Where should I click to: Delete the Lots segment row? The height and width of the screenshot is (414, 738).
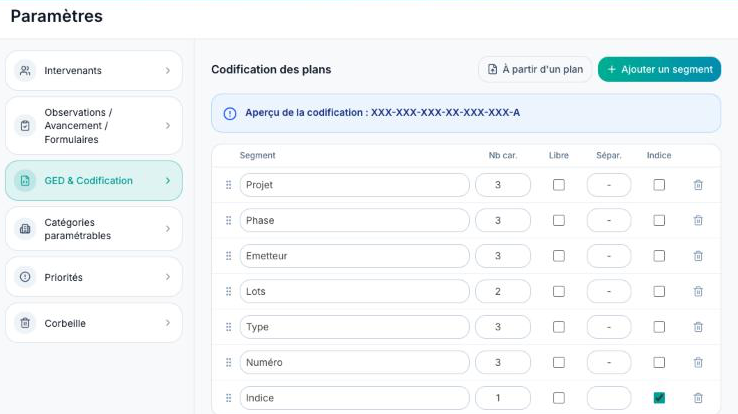tap(698, 291)
